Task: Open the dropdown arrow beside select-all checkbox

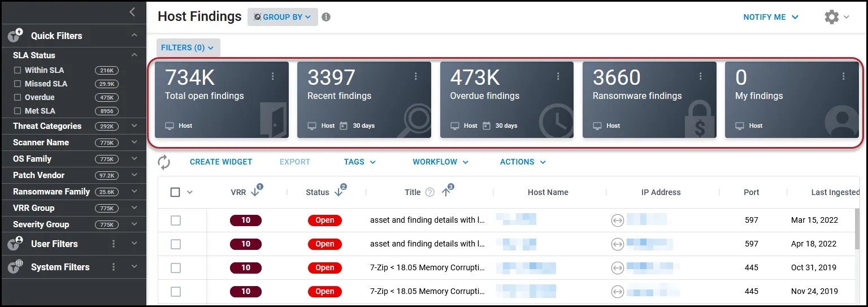Action: (x=190, y=192)
